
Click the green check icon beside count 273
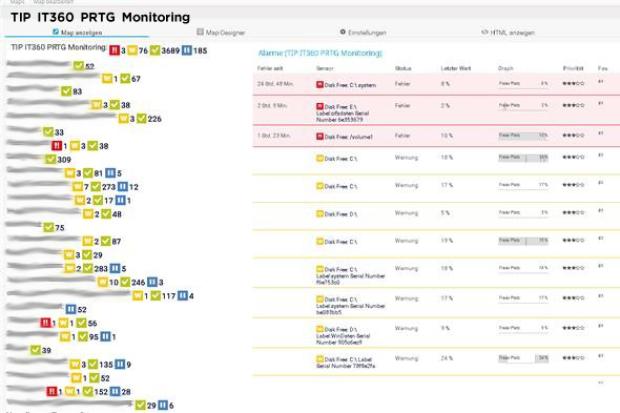(96, 186)
